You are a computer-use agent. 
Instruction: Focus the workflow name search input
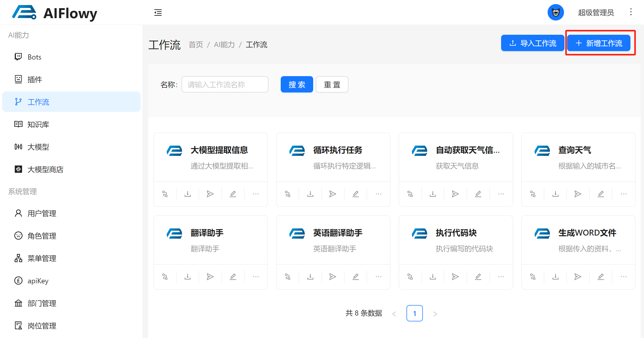coord(225,84)
